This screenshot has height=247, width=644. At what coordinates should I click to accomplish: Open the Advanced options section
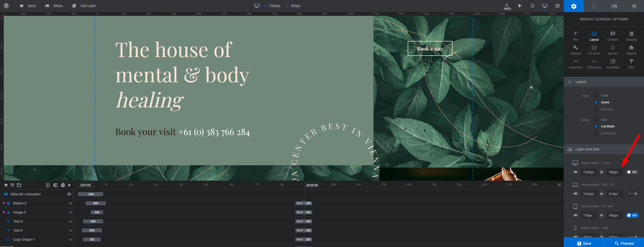click(576, 64)
